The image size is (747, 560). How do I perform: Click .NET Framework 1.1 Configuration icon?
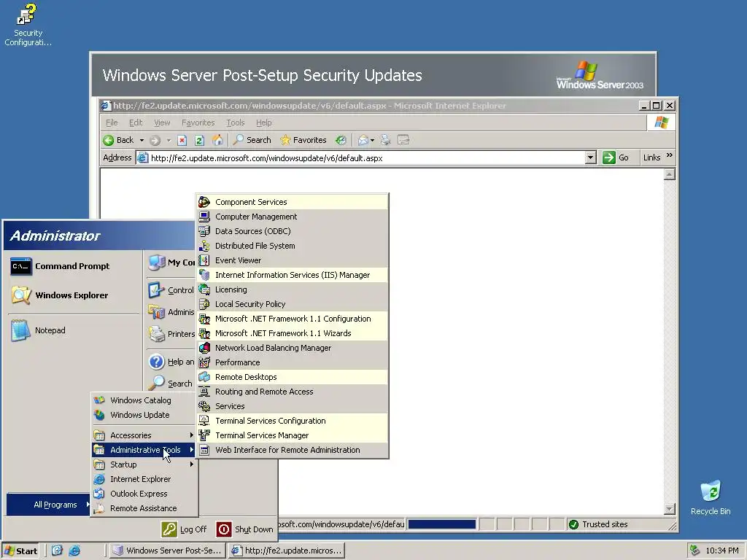coord(204,319)
